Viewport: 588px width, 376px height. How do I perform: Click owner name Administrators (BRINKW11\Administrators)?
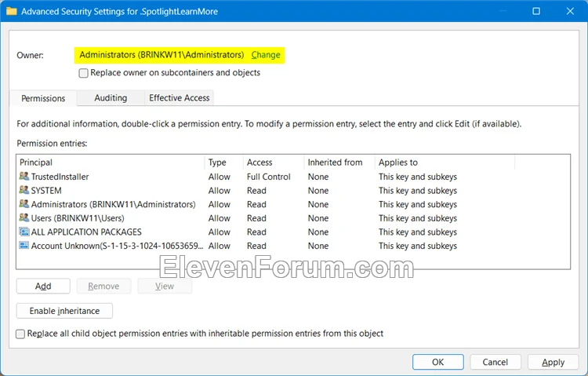tap(162, 55)
